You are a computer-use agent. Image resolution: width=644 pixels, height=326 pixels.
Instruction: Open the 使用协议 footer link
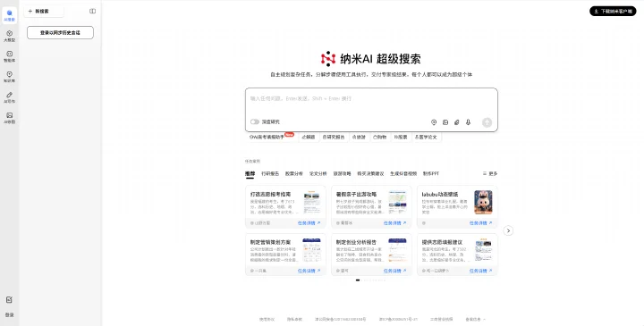tap(267, 319)
